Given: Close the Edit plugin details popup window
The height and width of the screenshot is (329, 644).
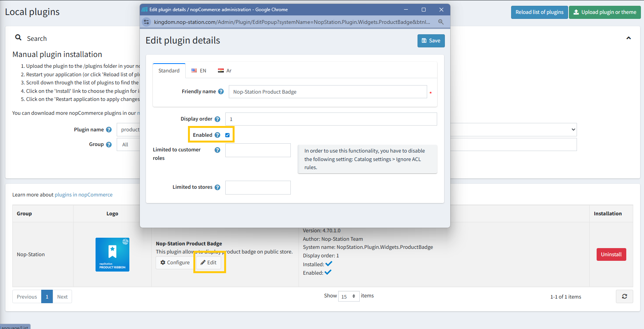Looking at the screenshot, I should (441, 10).
